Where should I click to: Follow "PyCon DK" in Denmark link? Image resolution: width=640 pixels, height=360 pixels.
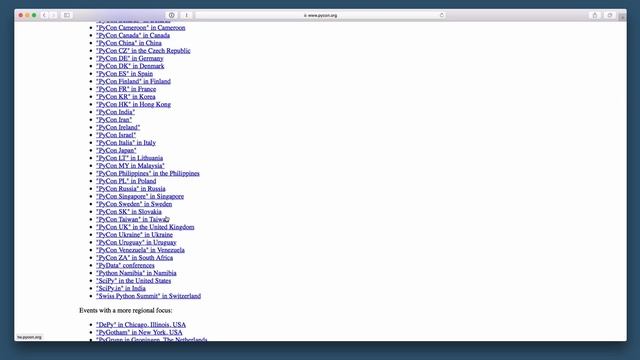click(x=130, y=66)
